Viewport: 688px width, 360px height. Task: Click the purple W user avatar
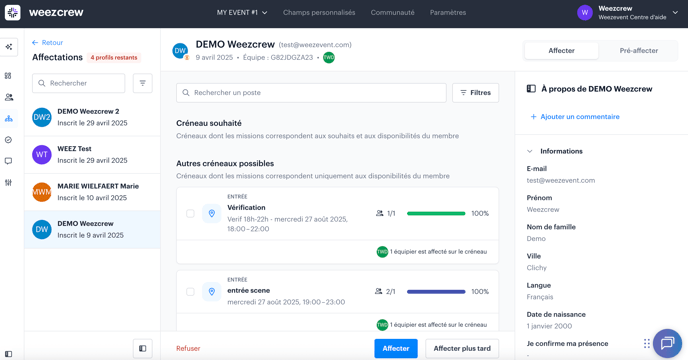[584, 13]
